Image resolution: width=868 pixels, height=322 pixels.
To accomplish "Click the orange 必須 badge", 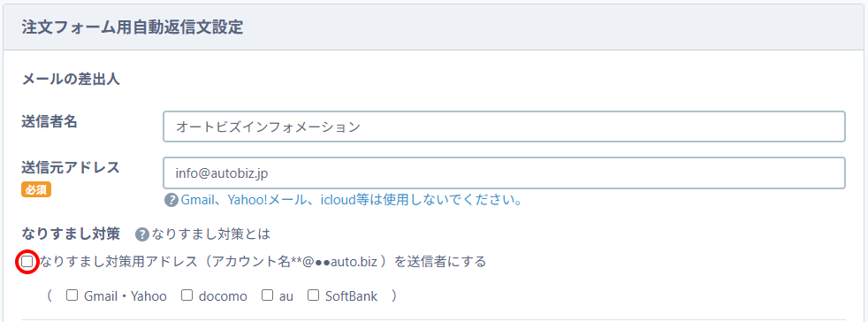I will click(36, 189).
